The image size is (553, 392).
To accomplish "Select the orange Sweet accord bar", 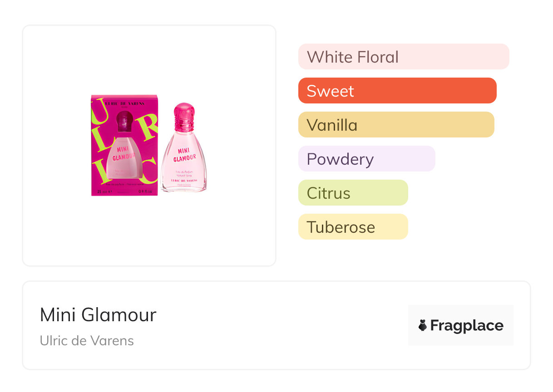I will pos(397,91).
